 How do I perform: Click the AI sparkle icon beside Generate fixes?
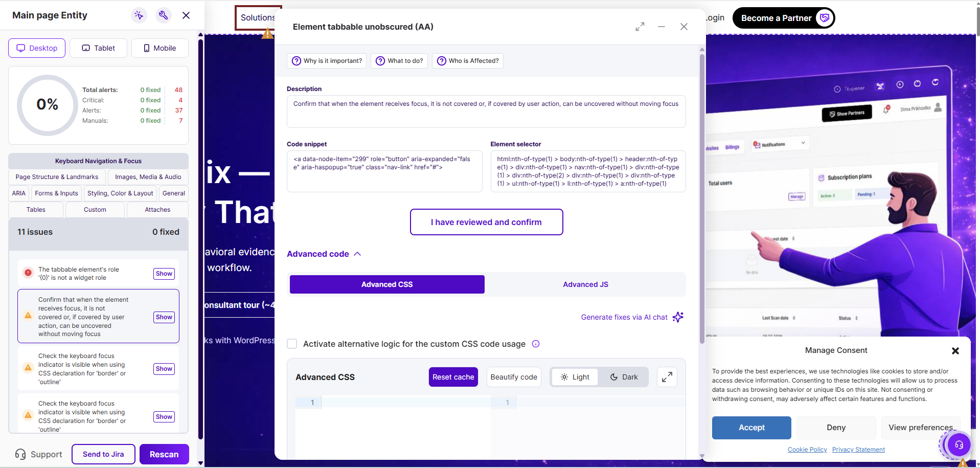click(x=678, y=317)
